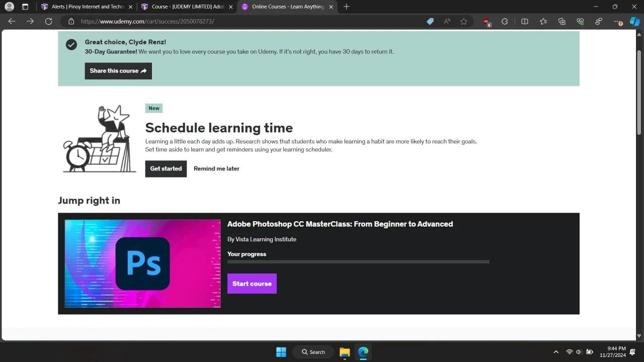The height and width of the screenshot is (362, 644).
Task: Expand the hidden system tray icons chevron
Action: tap(556, 352)
